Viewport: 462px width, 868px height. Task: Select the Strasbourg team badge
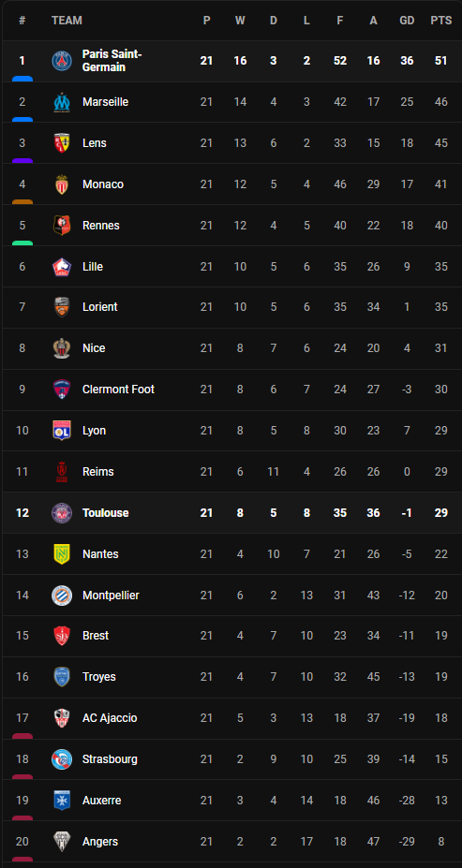tap(62, 759)
